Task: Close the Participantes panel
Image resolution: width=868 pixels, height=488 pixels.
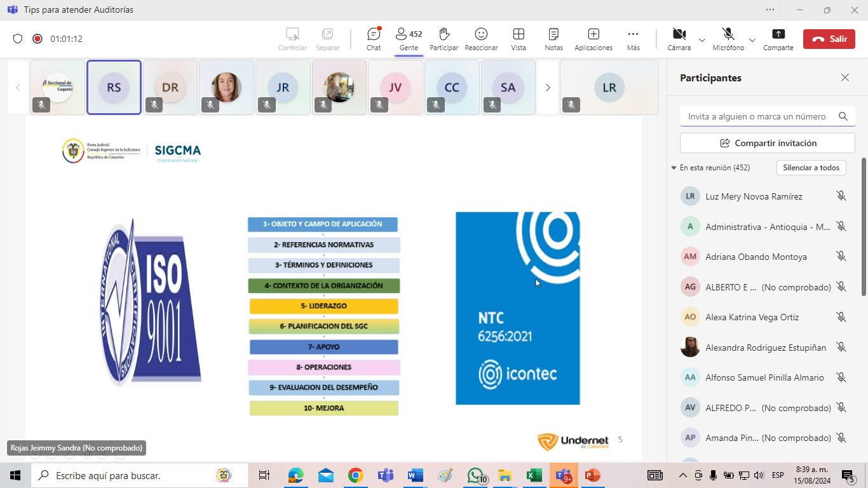Action: (x=845, y=78)
